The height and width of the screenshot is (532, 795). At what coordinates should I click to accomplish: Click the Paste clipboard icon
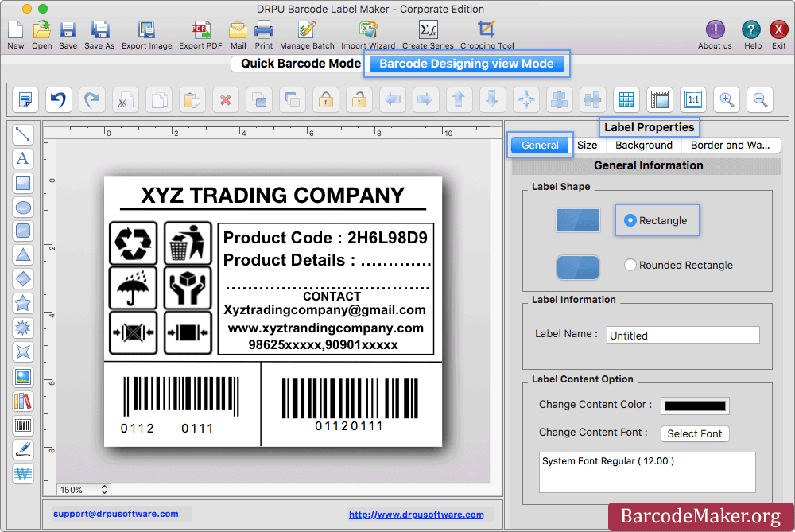tap(192, 99)
